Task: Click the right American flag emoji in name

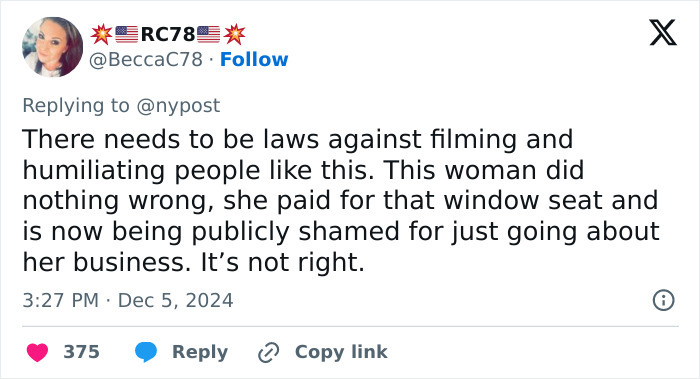Action: pos(208,34)
